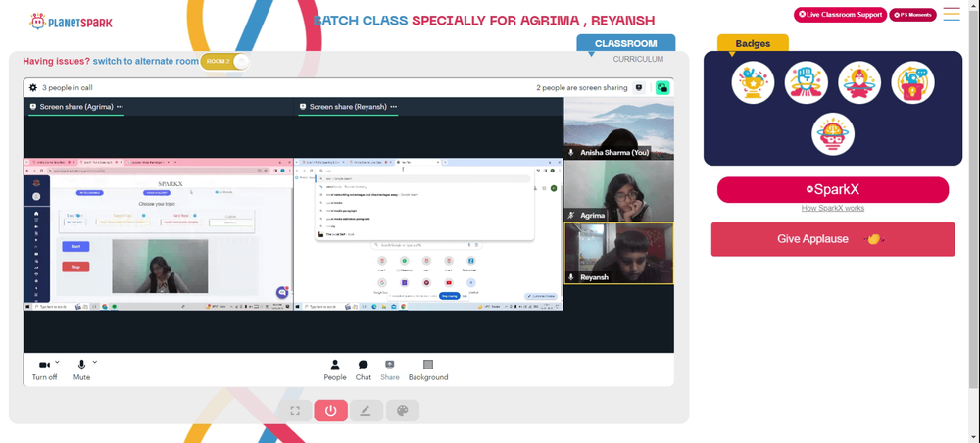The width and height of the screenshot is (980, 443).
Task: Open the Chat panel
Action: tap(364, 369)
